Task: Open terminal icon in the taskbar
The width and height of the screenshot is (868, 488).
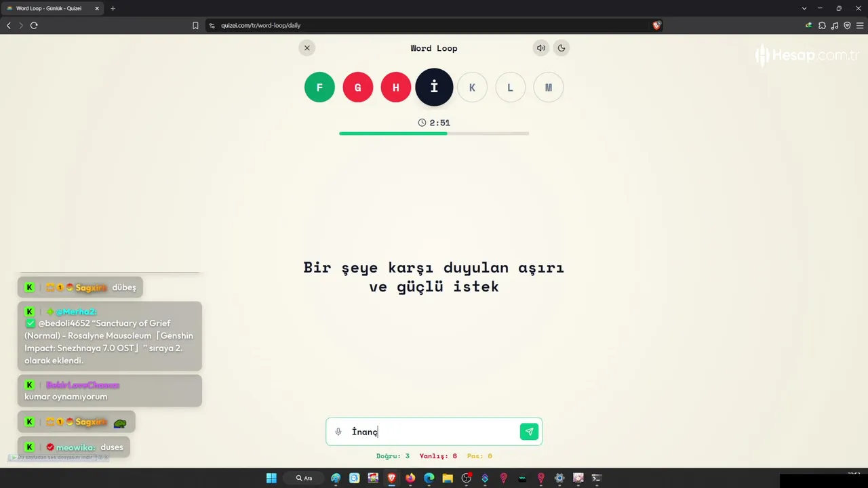Action: pos(597,478)
